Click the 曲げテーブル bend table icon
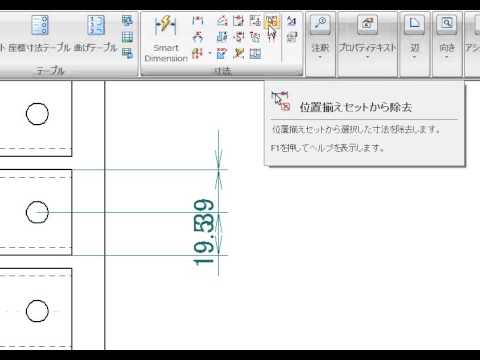The image size is (480, 360). (96, 25)
